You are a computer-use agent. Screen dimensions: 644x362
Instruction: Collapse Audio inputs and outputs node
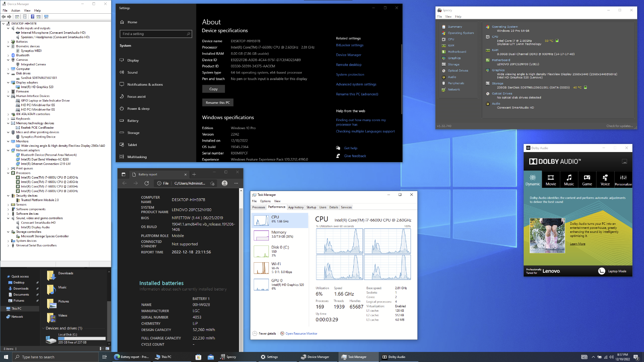click(x=8, y=28)
